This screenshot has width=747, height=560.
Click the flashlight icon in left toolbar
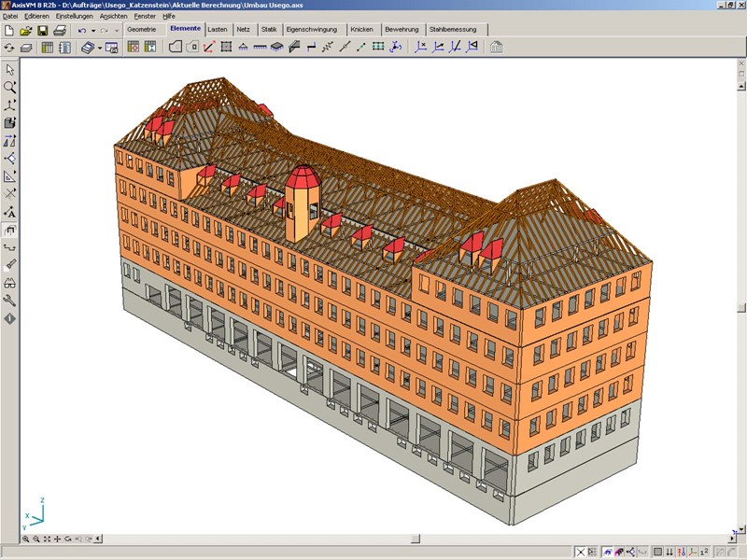(10, 265)
